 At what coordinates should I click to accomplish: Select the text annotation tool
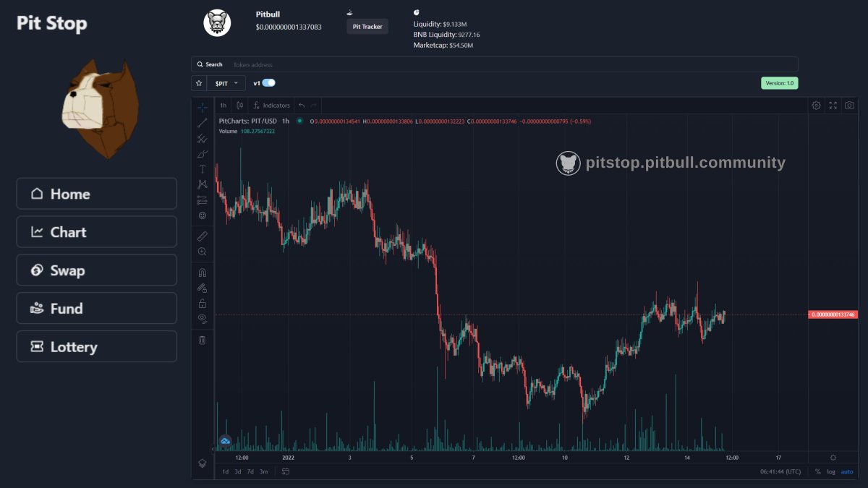click(203, 168)
